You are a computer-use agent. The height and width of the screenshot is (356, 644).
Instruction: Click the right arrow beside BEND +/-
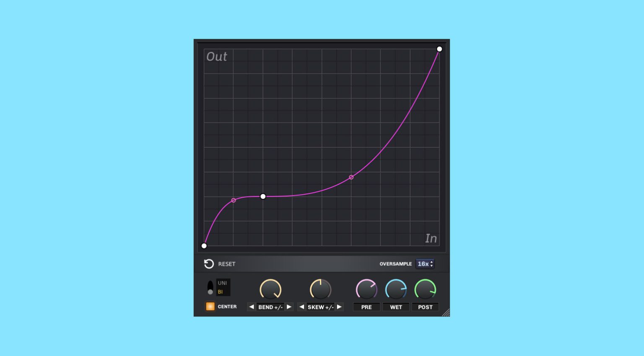pos(289,307)
